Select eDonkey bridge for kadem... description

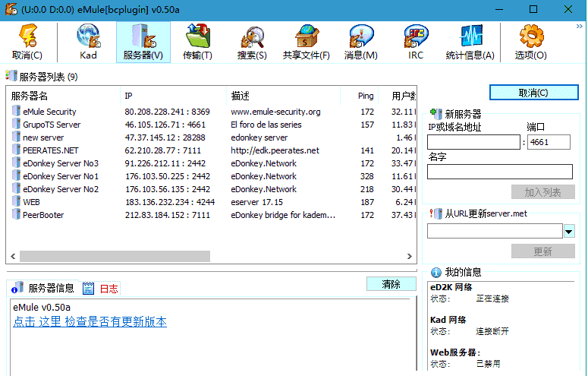tap(283, 215)
